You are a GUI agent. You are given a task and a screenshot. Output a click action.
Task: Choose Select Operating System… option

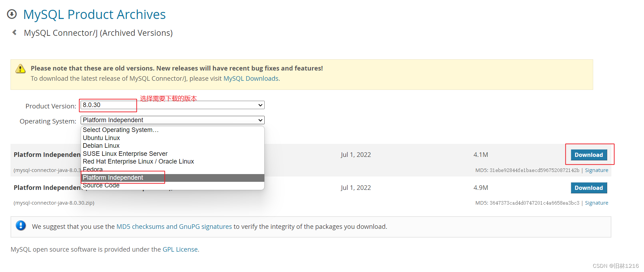coord(172,130)
